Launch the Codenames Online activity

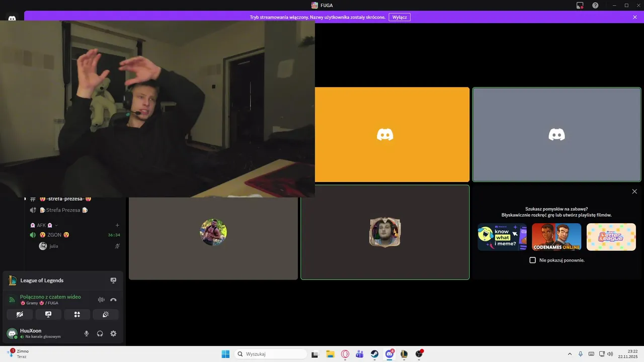click(556, 237)
